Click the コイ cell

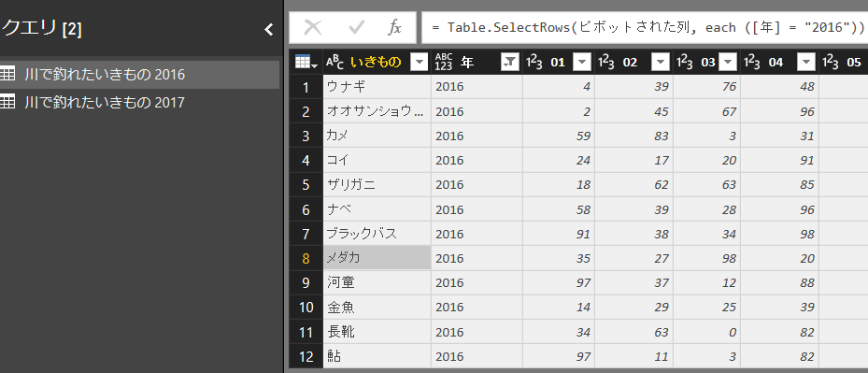(377, 160)
